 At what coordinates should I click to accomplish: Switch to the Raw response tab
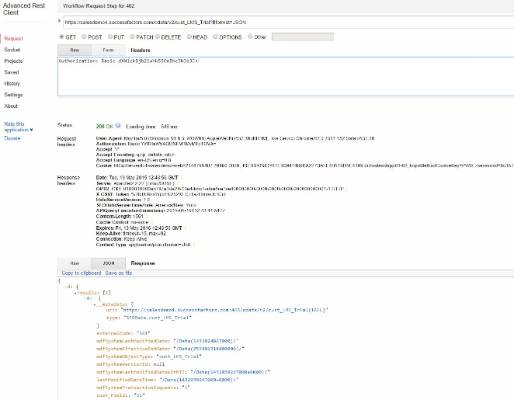tap(74, 263)
